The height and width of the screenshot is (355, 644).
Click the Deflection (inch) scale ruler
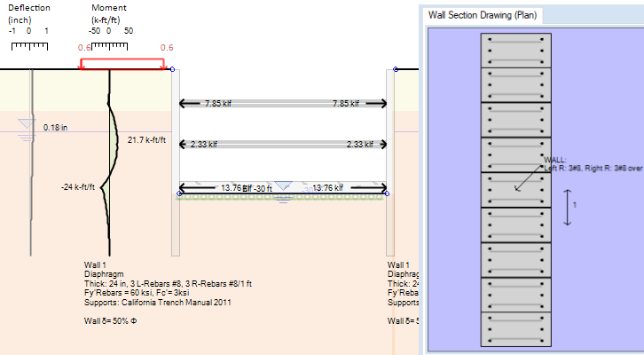29,46
